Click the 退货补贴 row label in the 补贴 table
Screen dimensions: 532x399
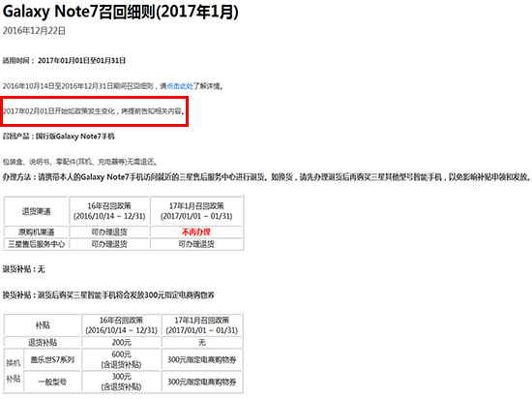coord(43,342)
